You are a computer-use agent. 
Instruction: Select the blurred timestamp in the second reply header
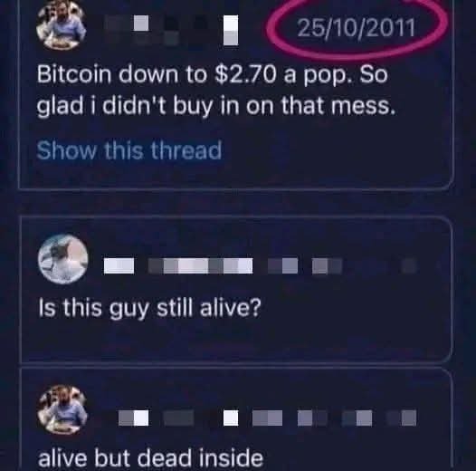(x=409, y=266)
